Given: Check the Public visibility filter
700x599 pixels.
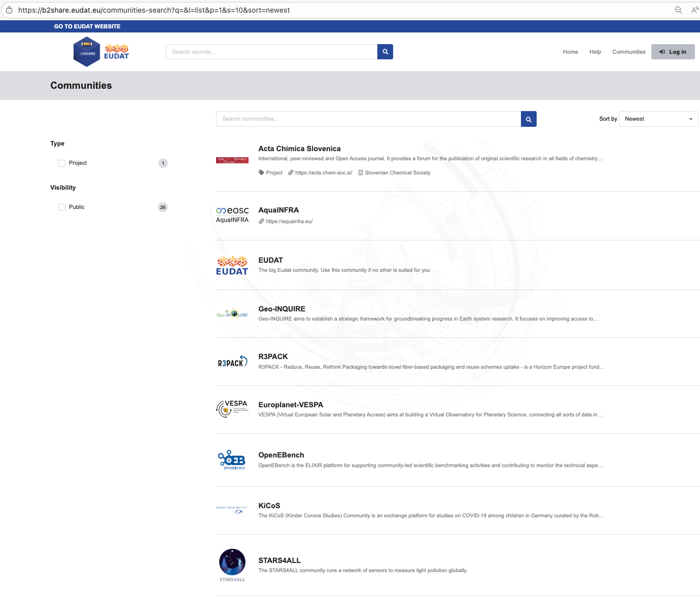Looking at the screenshot, I should [x=62, y=207].
